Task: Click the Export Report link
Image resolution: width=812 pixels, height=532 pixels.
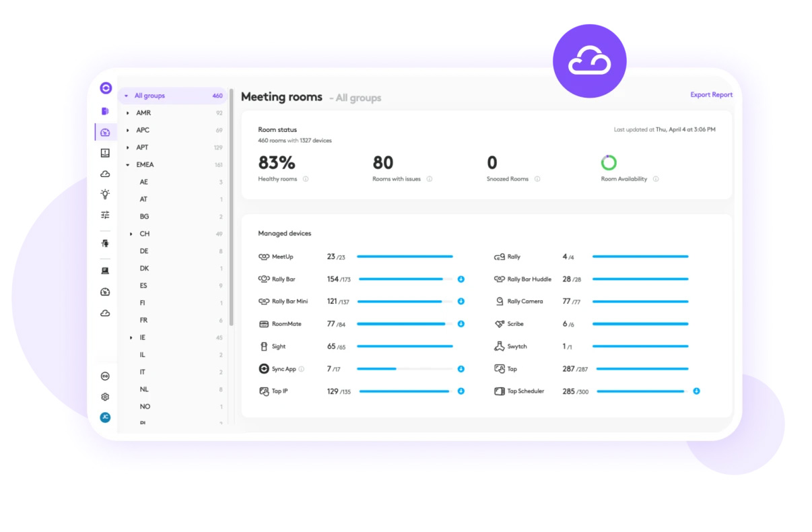Action: click(711, 95)
